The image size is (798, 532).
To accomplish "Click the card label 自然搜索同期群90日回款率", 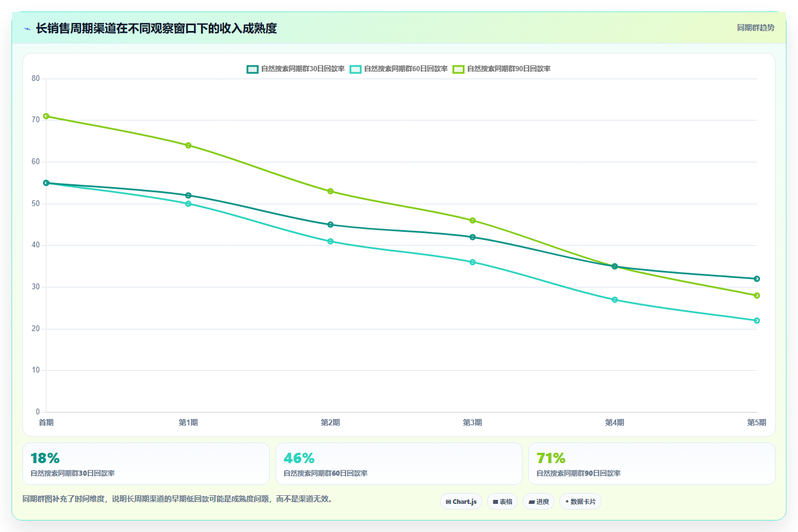I will click(578, 473).
